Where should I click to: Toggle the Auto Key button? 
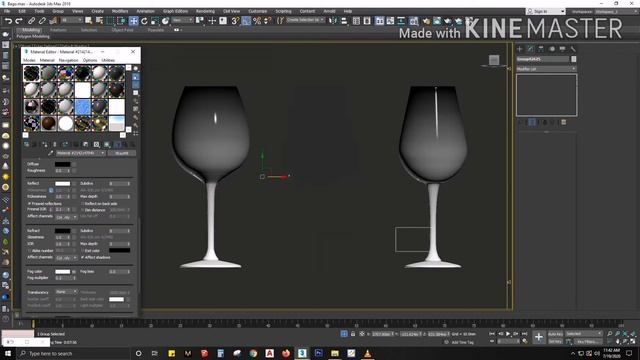coord(555,334)
